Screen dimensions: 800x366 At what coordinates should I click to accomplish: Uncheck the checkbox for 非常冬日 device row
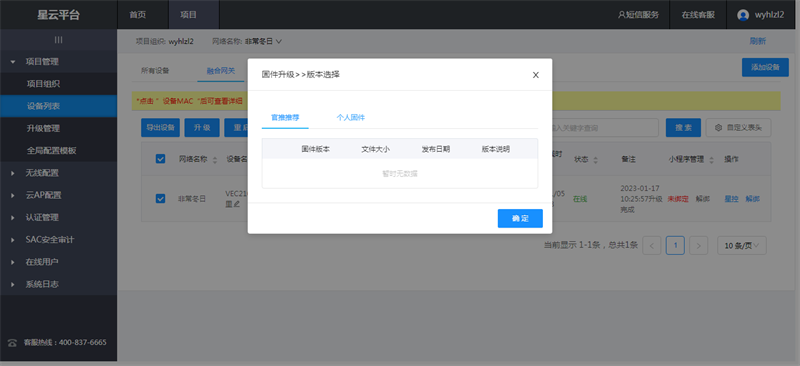tap(160, 199)
